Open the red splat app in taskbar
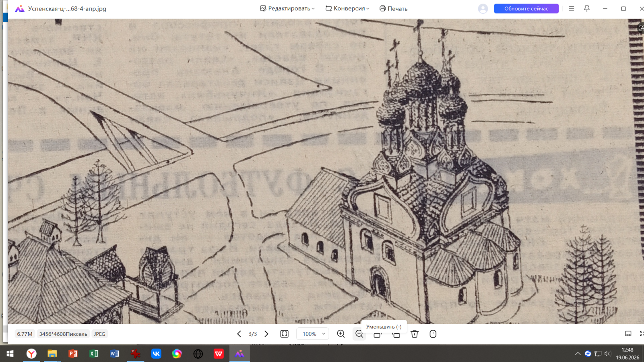644x362 pixels. pos(136,354)
